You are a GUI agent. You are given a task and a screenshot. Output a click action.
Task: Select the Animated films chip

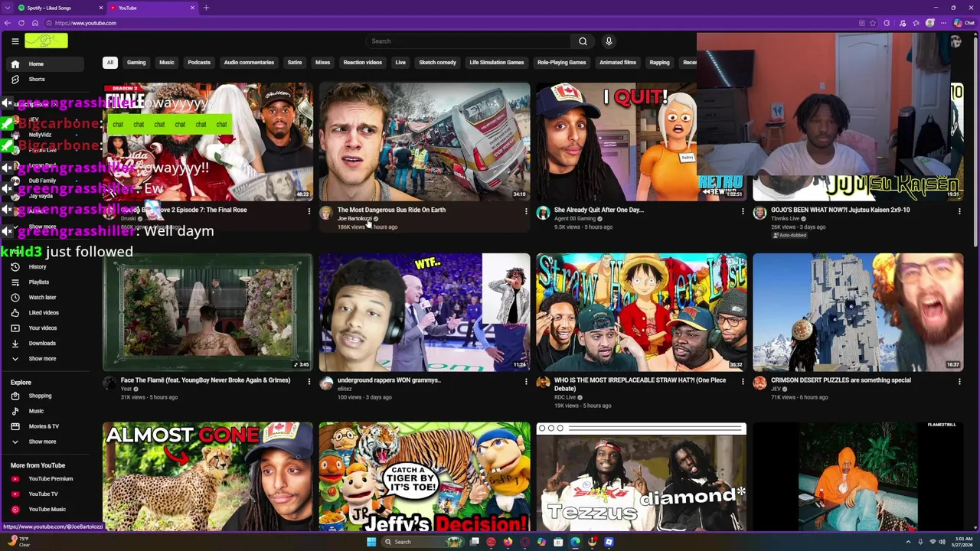(618, 63)
